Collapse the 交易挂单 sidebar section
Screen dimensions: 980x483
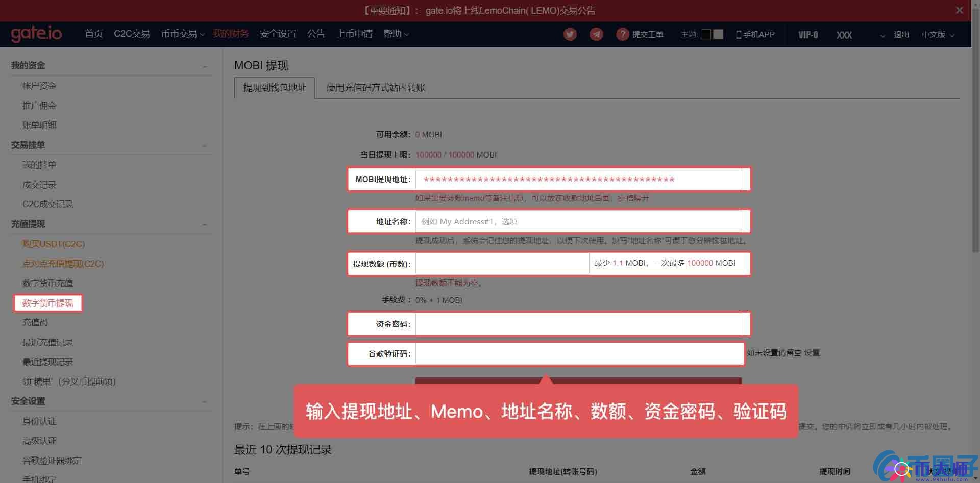[x=205, y=146]
